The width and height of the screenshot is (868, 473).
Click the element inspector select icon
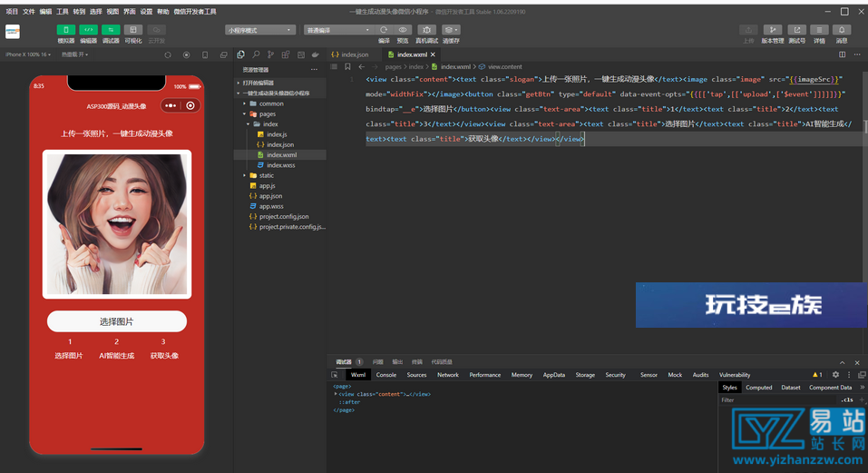335,375
